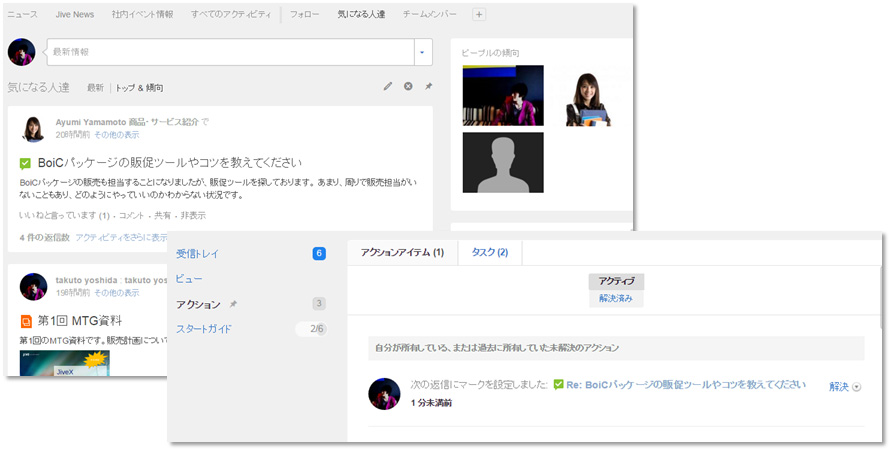Image resolution: width=891 pixels, height=451 pixels.
Task: Expand その他の表示 under Ayumi Yamamoto's post
Action: (x=117, y=134)
